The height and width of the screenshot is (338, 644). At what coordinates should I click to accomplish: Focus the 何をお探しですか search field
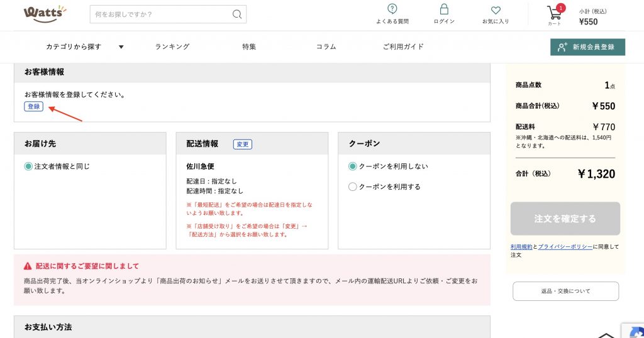[160, 14]
